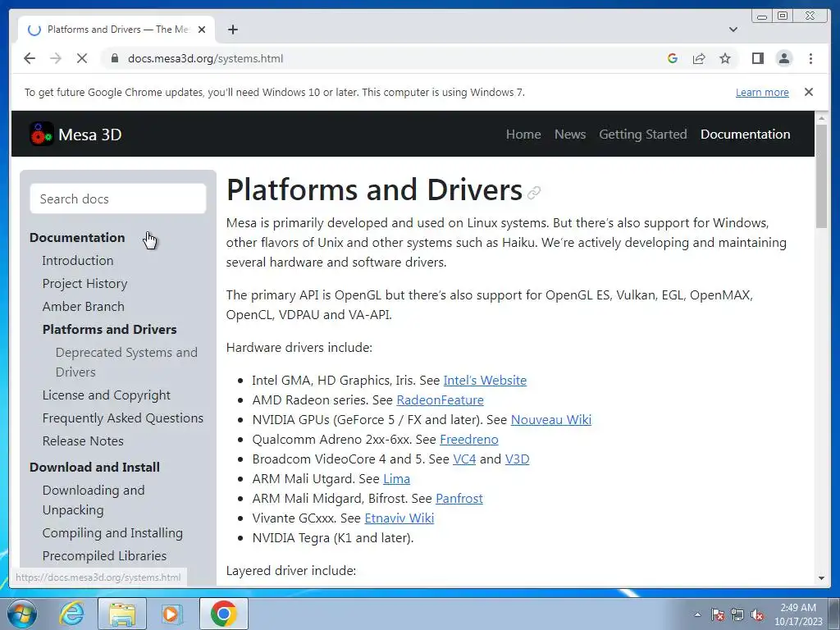The image size is (840, 630).
Task: Launch Internet Explorer from taskbar
Action: click(x=72, y=614)
